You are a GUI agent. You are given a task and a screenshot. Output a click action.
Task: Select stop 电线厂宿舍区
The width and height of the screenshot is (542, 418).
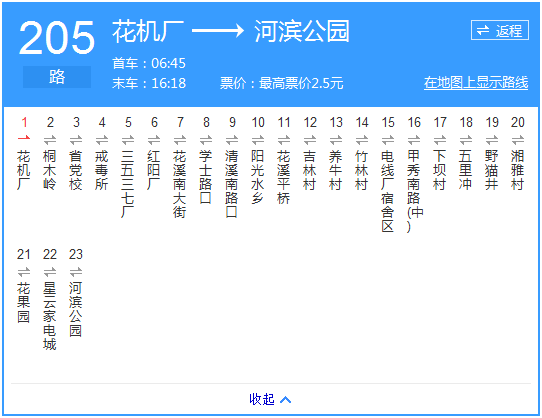pos(388,191)
